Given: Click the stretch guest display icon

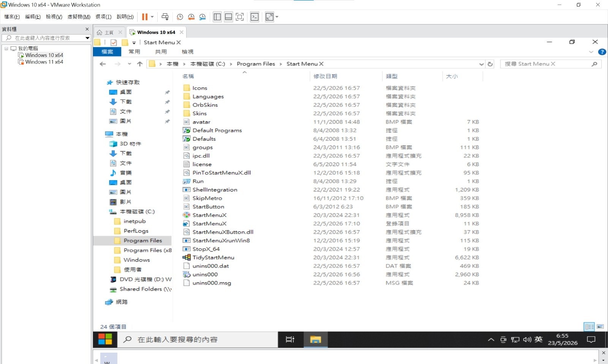Looking at the screenshot, I should tap(269, 17).
